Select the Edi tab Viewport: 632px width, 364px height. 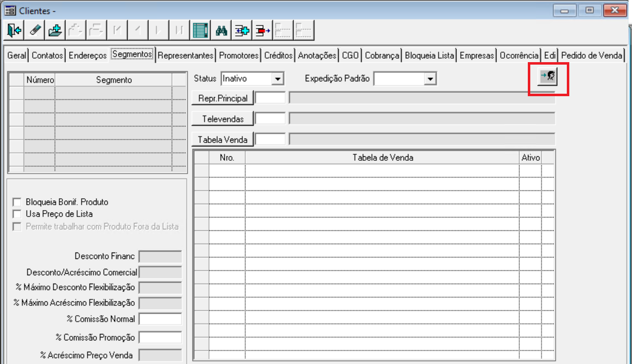tap(550, 56)
